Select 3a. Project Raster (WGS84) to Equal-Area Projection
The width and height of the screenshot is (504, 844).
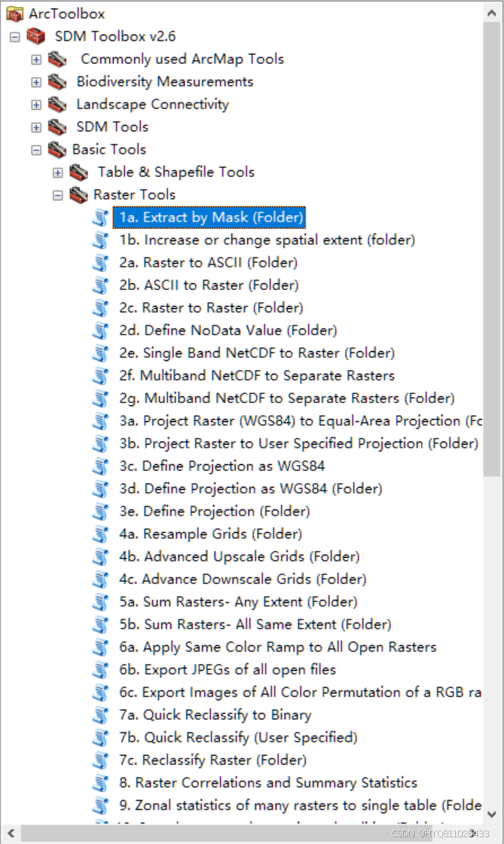pos(300,421)
